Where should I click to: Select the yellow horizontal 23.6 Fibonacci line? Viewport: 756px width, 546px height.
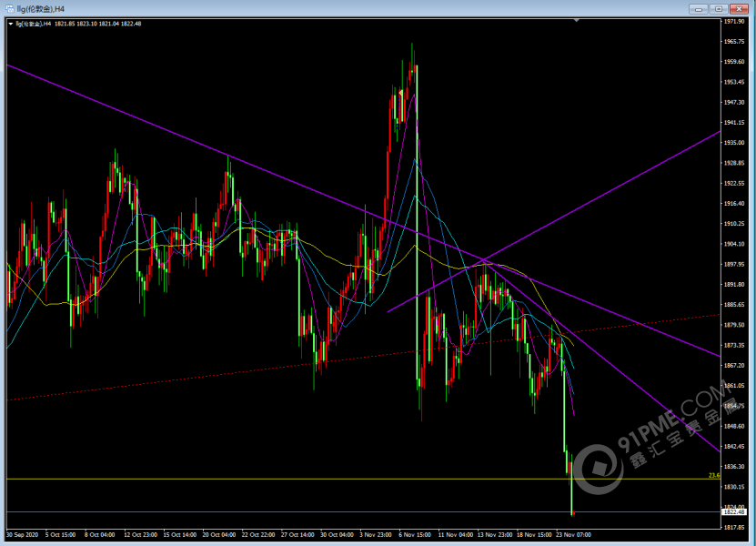pos(273,479)
